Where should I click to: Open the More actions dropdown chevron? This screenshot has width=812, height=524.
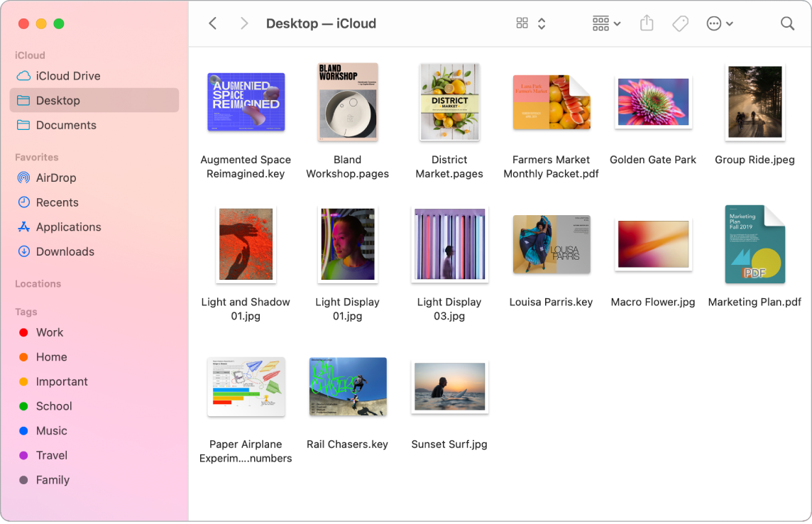(729, 23)
